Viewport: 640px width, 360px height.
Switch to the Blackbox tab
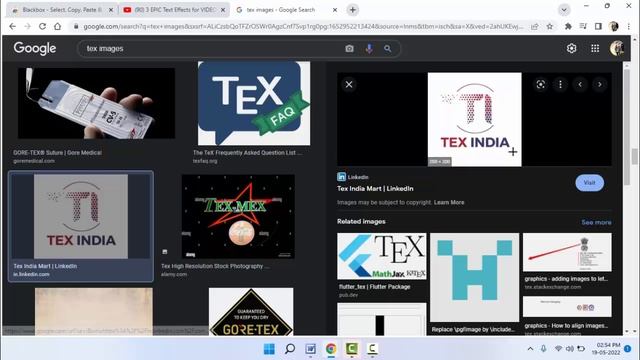pyautogui.click(x=61, y=10)
